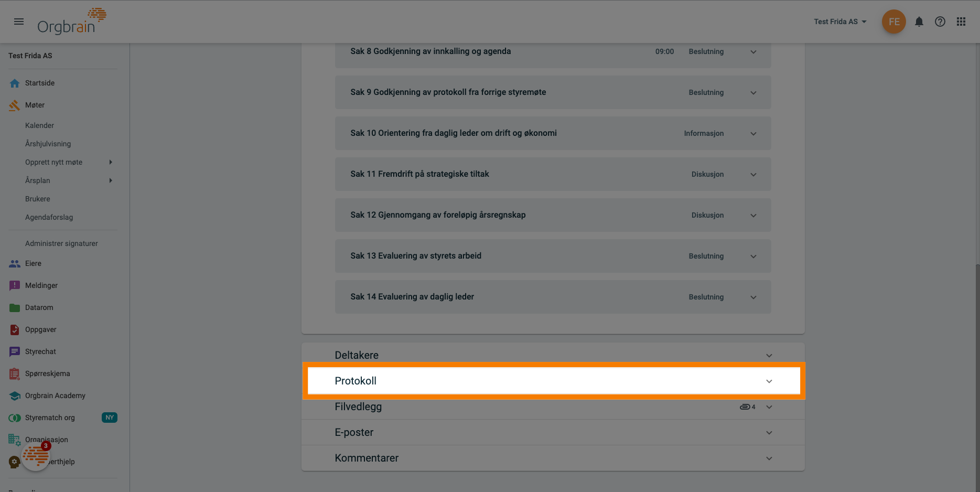The width and height of the screenshot is (980, 492).
Task: Click the Administrer signaturer link
Action: pos(61,243)
